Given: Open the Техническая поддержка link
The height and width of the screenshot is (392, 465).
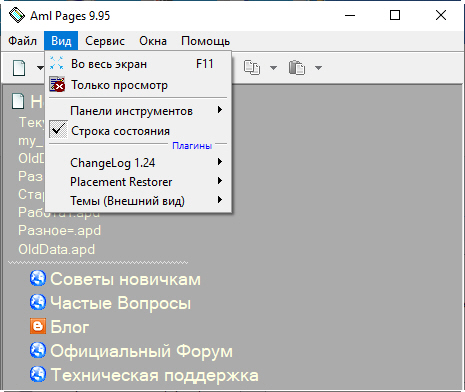Looking at the screenshot, I should [154, 375].
